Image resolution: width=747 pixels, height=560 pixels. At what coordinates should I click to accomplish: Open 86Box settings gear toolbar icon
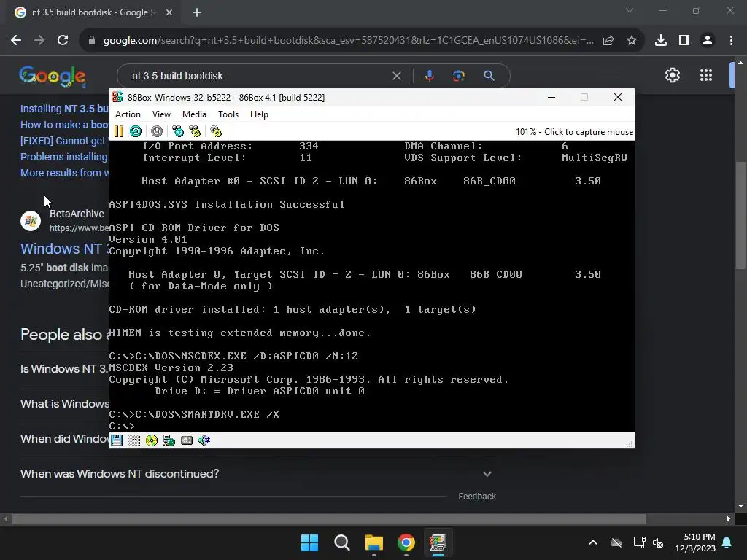click(216, 131)
